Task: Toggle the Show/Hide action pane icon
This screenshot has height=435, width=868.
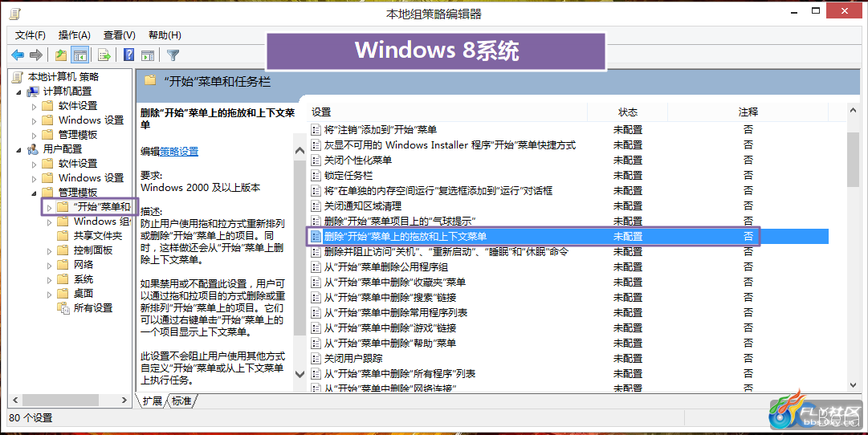Action: coord(148,55)
